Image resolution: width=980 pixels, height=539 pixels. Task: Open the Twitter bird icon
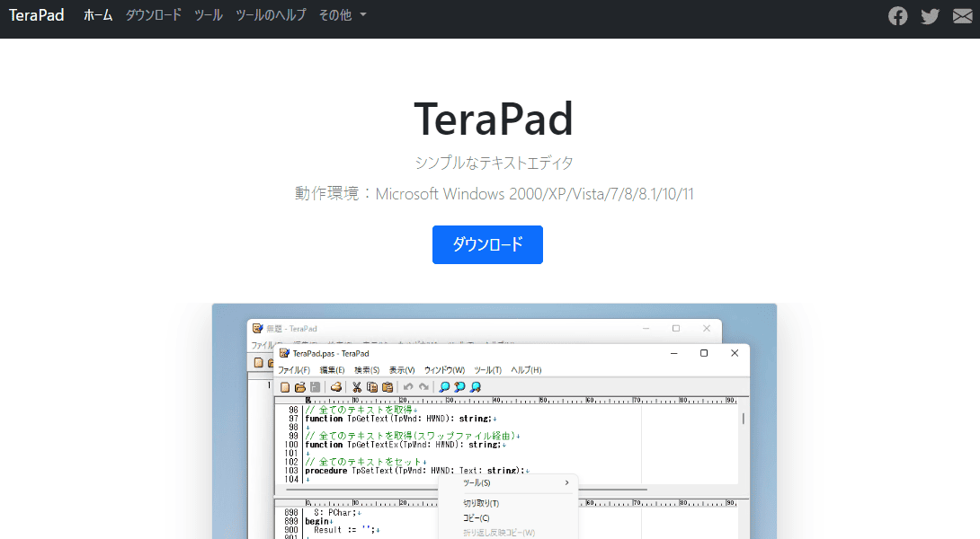tap(930, 15)
